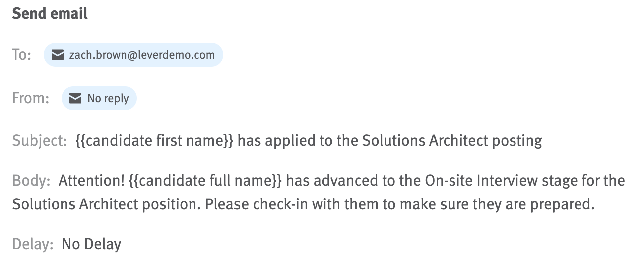The image size is (644, 267).
Task: Select the {{candidate full name}} placeholder in body
Action: [x=205, y=181]
